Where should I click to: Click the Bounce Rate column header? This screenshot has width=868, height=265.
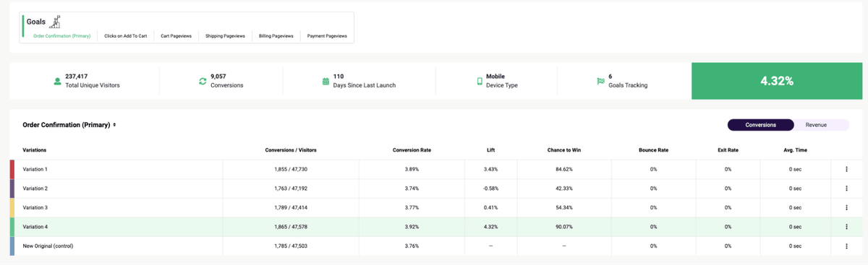(x=653, y=150)
